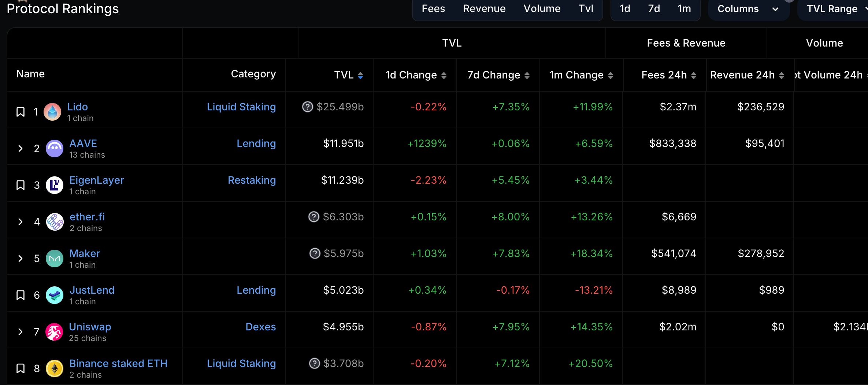The width and height of the screenshot is (868, 385).
Task: Bookmark the Binance staked ETH row
Action: [21, 368]
